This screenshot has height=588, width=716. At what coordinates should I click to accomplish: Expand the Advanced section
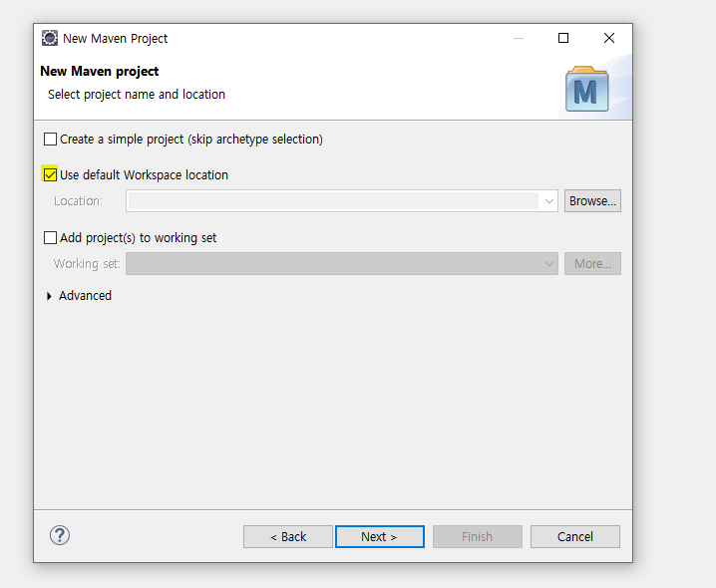click(x=49, y=296)
